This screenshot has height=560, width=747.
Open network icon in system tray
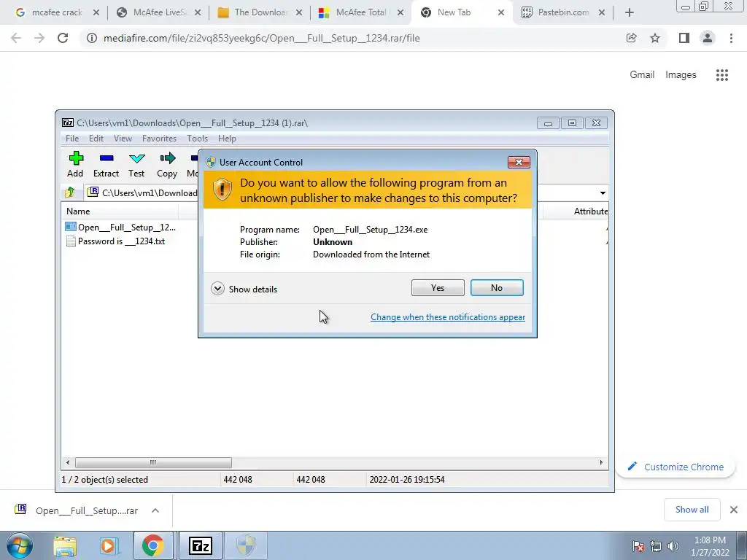[656, 546]
